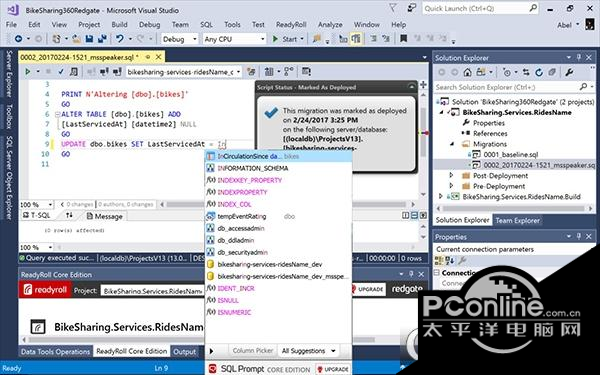Viewport: 600px width, 375px height.
Task: Collapse the BikeSharing.Services.RidesName project node
Action: pos(442,112)
